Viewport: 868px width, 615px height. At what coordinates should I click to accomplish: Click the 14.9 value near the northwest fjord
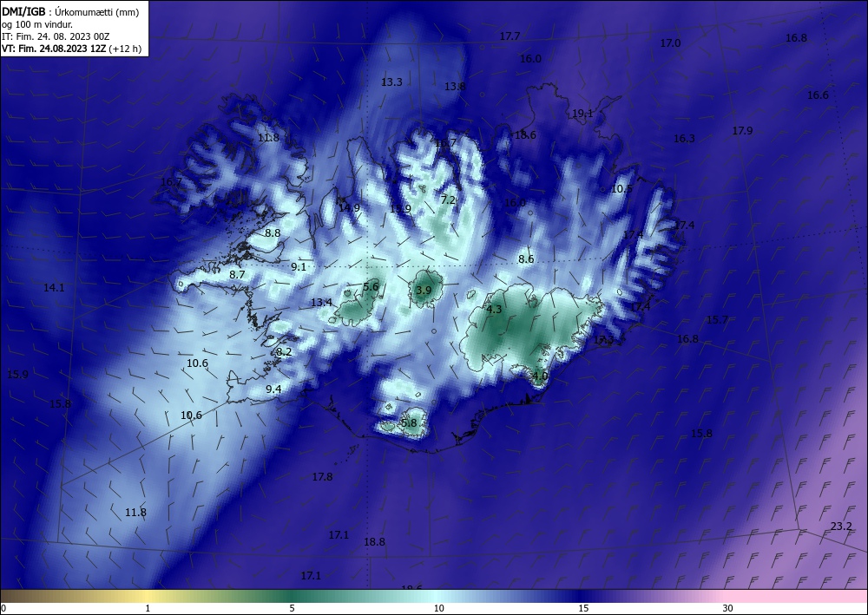[x=349, y=208]
